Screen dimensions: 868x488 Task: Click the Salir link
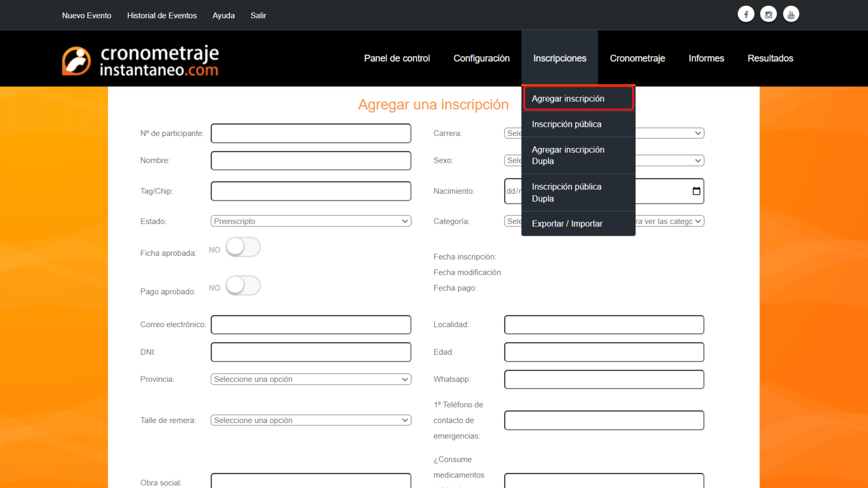pos(258,15)
